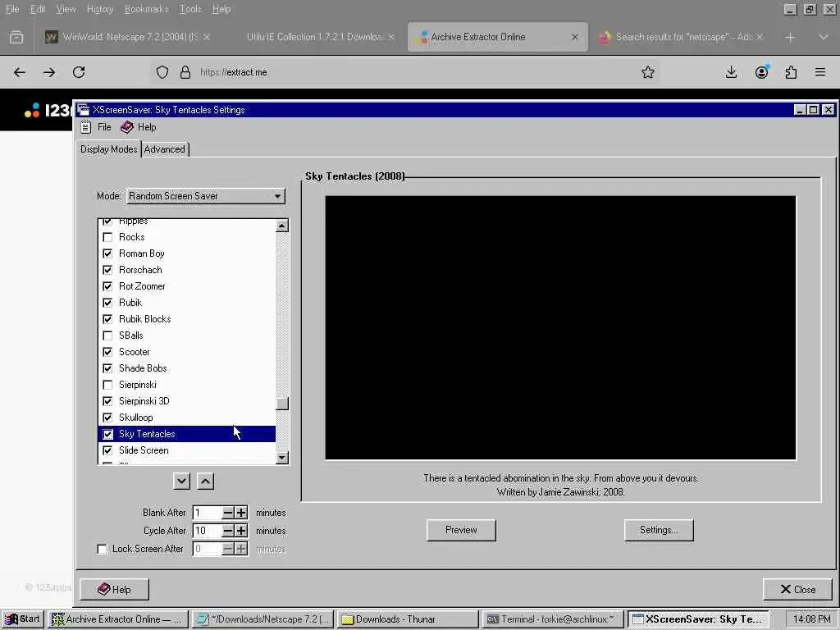Select Slide Screen in the list
The image size is (840, 630).
pos(187,450)
